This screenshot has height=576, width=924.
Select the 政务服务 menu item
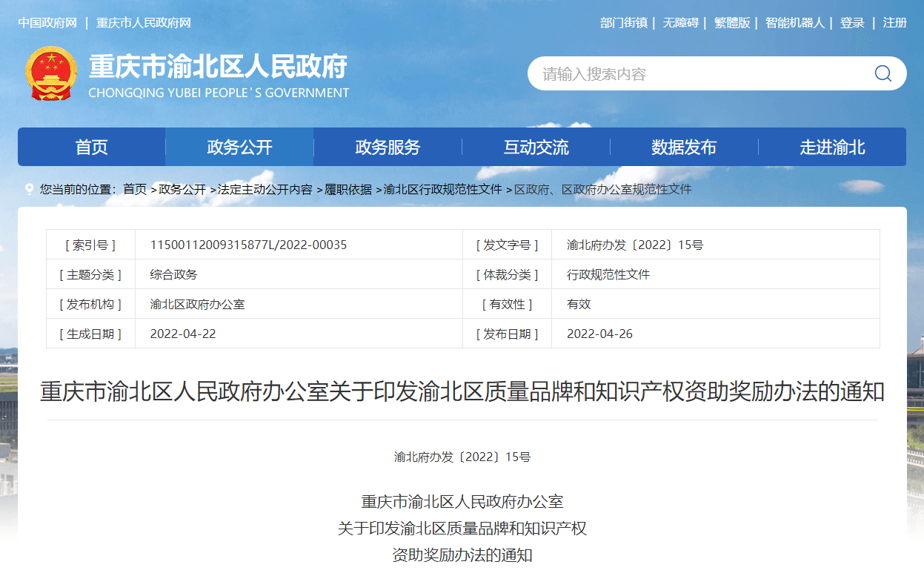(388, 148)
